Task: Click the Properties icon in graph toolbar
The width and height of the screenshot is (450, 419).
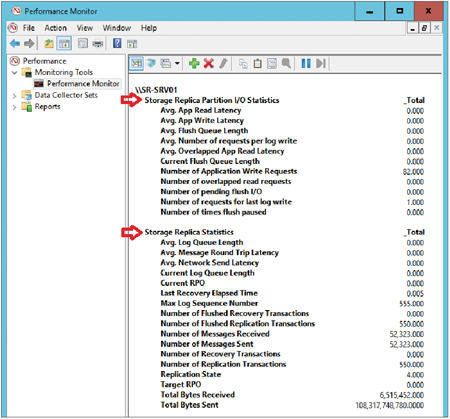Action: coord(272,63)
